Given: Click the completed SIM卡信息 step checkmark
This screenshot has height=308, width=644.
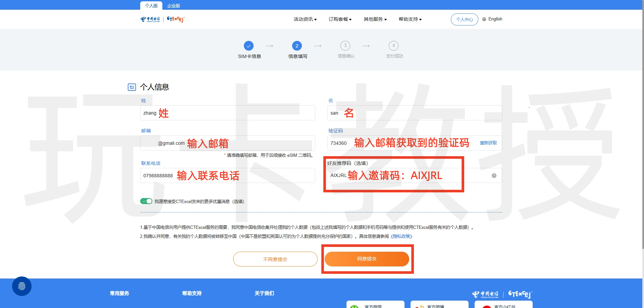Looking at the screenshot, I should (249, 46).
